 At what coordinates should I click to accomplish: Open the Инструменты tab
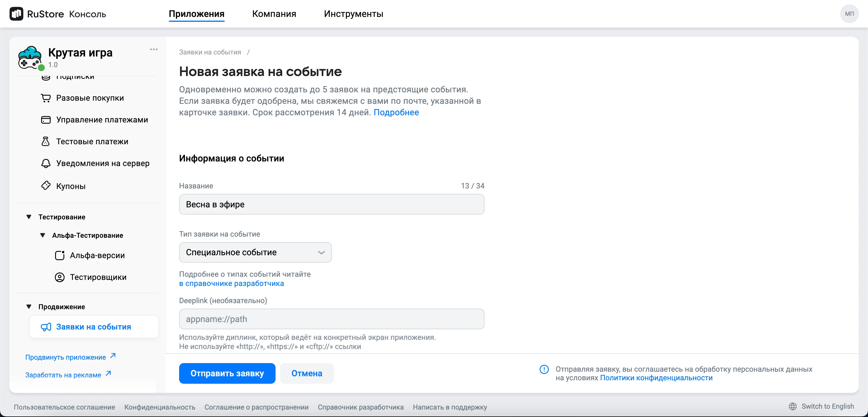click(x=353, y=14)
